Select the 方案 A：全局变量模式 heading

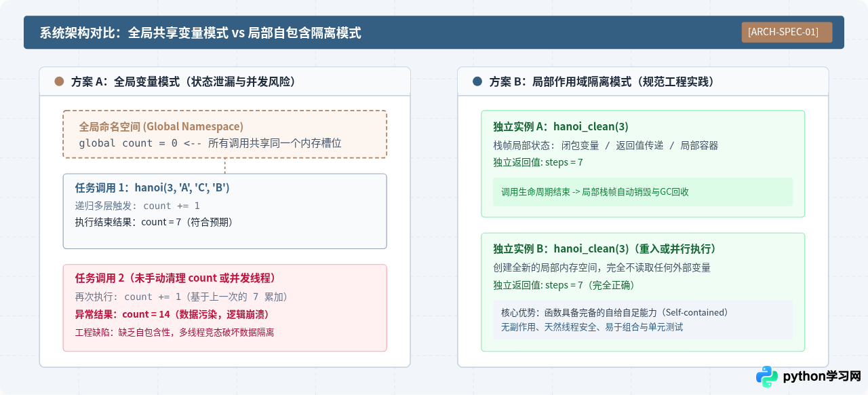(x=183, y=81)
